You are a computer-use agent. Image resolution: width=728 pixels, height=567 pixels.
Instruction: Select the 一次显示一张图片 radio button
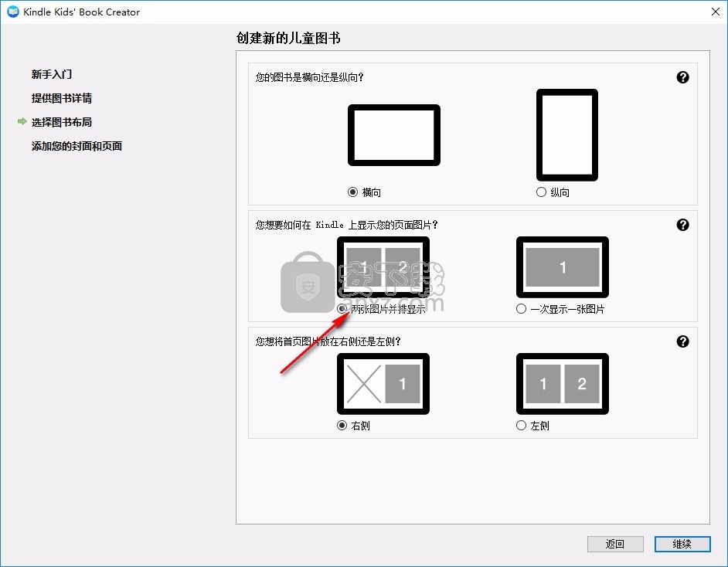(x=521, y=309)
